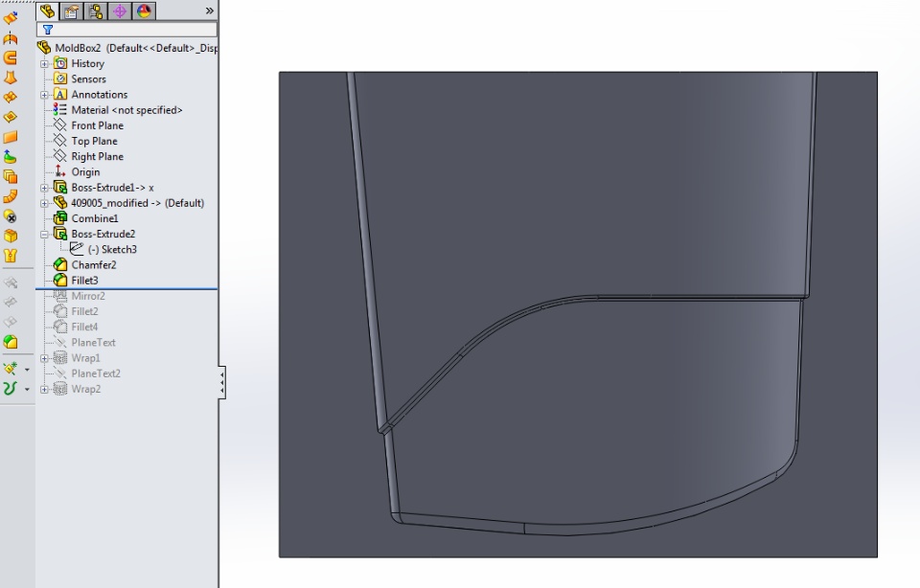This screenshot has width=920, height=588.
Task: Select the Origin item
Action: (x=77, y=172)
